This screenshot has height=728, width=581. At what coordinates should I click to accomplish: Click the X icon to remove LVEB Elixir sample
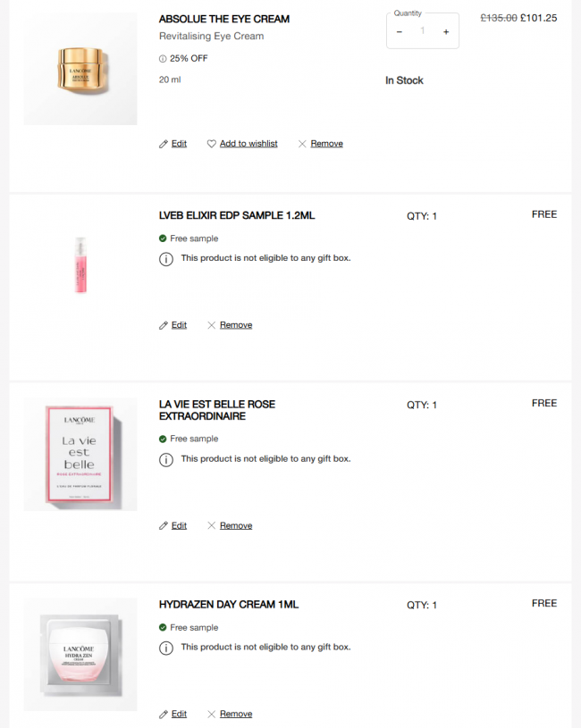(x=212, y=325)
